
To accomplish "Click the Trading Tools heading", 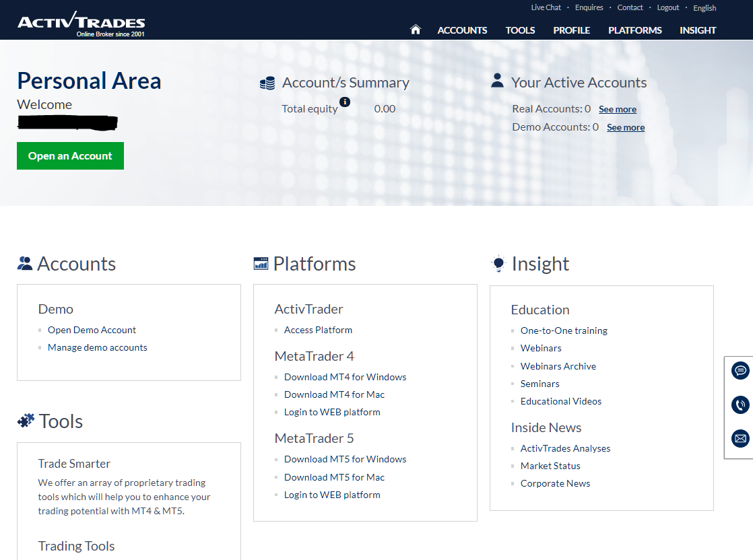I will (76, 546).
